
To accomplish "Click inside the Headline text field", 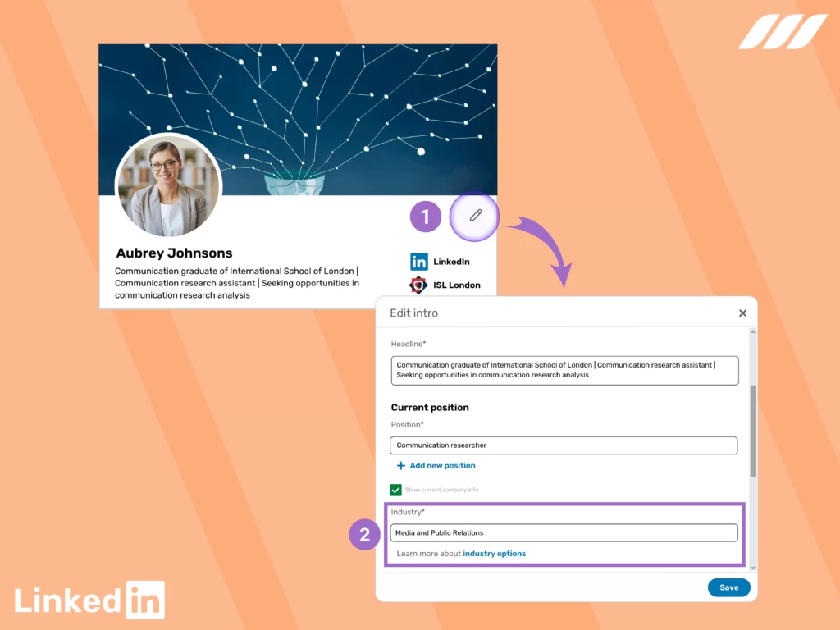I will tap(564, 370).
